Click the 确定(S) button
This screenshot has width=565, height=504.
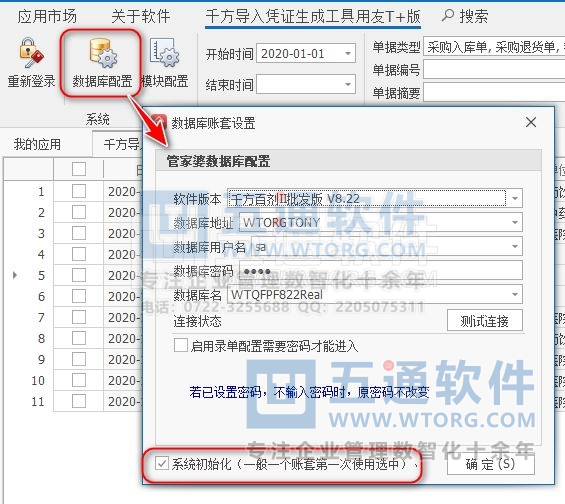[x=490, y=464]
